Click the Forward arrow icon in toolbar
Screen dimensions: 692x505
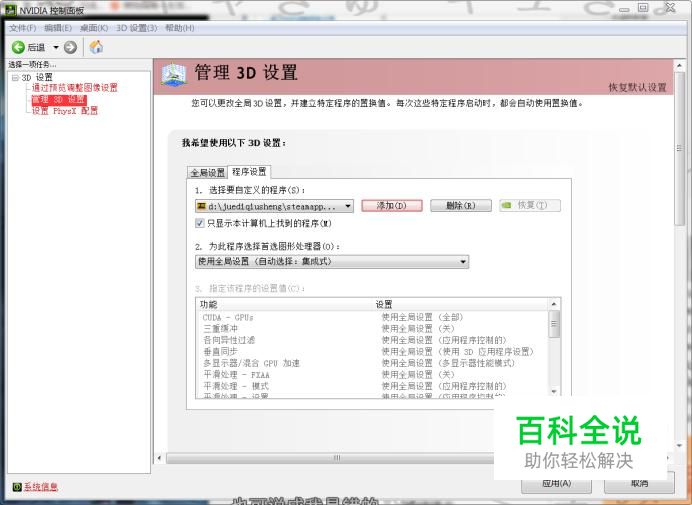(x=70, y=47)
